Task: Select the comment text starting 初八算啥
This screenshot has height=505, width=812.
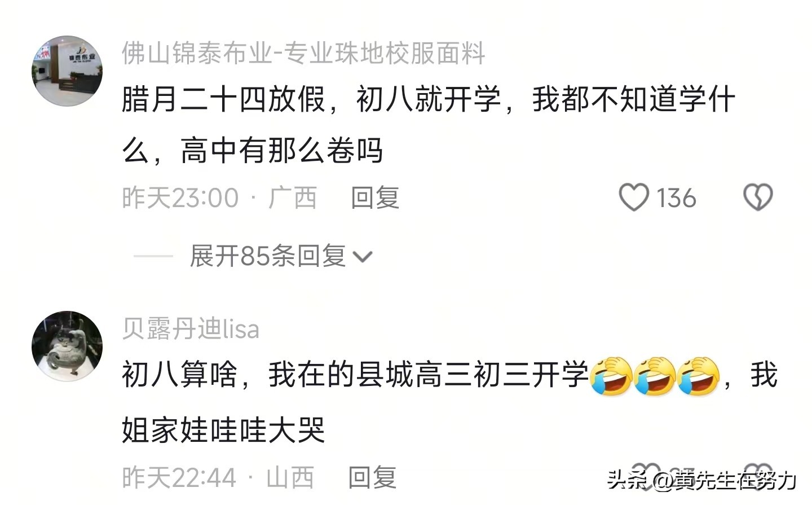Action: coord(449,402)
